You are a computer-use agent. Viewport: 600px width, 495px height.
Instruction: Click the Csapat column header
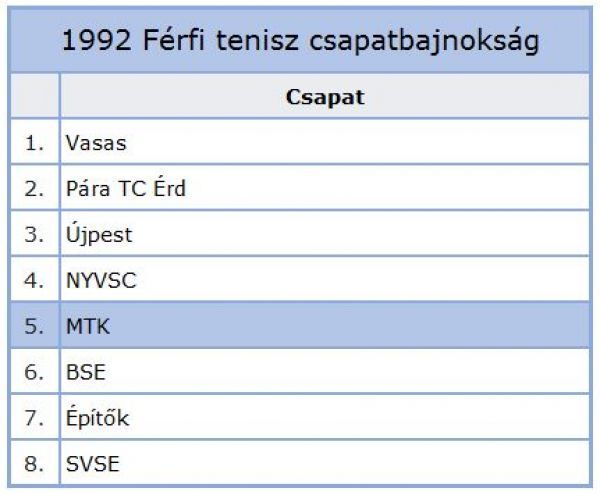point(325,97)
